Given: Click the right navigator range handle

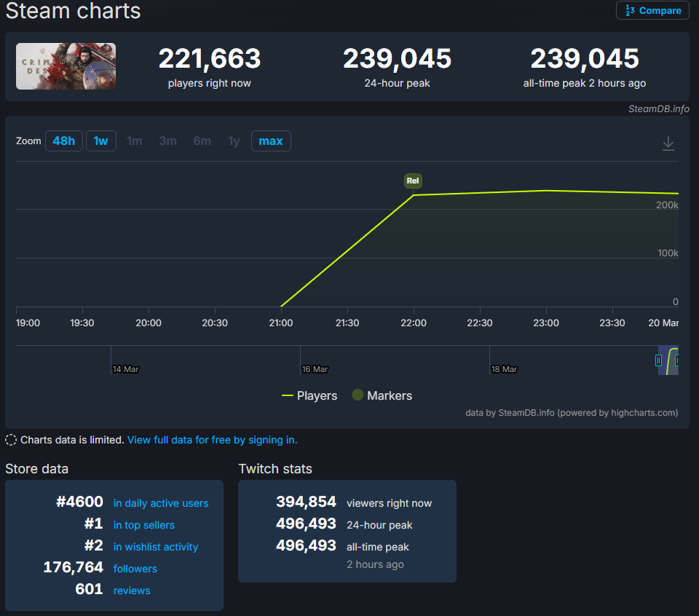Looking at the screenshot, I should [676, 360].
